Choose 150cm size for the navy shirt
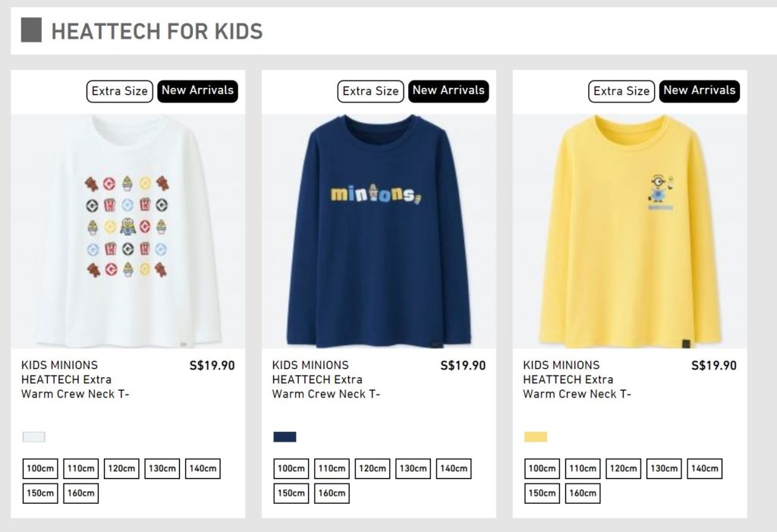This screenshot has height=532, width=777. point(291,493)
